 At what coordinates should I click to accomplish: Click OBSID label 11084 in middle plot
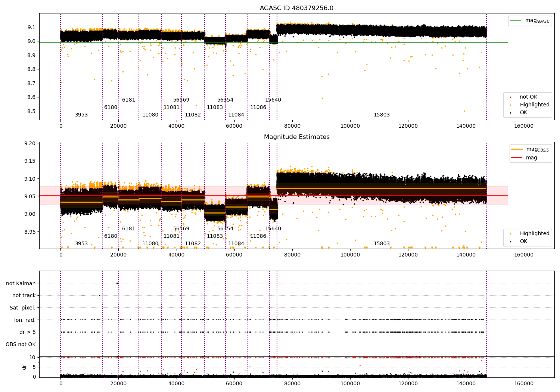[236, 244]
